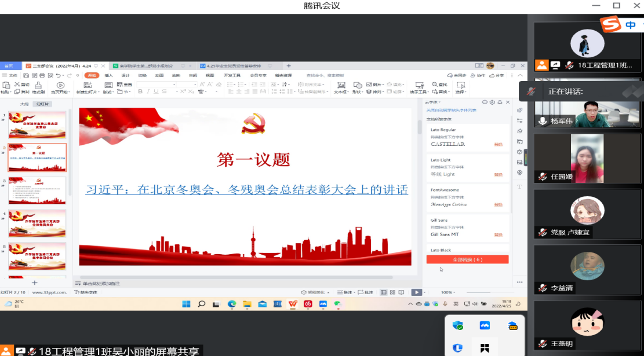Undo the last action in WPS

coord(59,75)
